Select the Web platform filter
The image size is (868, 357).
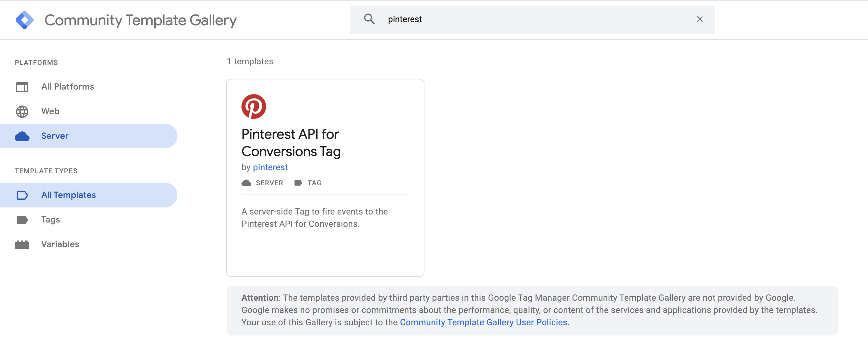(89, 111)
